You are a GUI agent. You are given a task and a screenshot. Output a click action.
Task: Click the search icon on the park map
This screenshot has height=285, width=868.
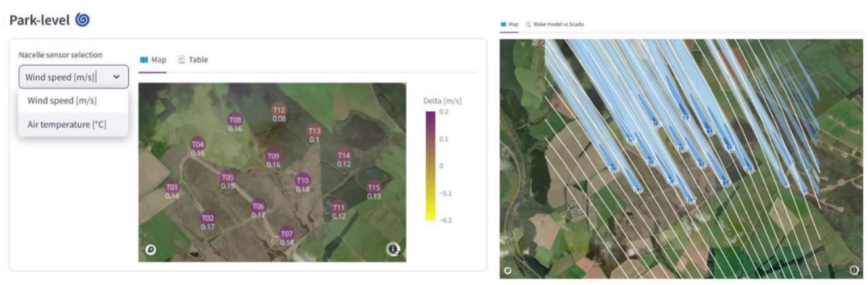(150, 249)
